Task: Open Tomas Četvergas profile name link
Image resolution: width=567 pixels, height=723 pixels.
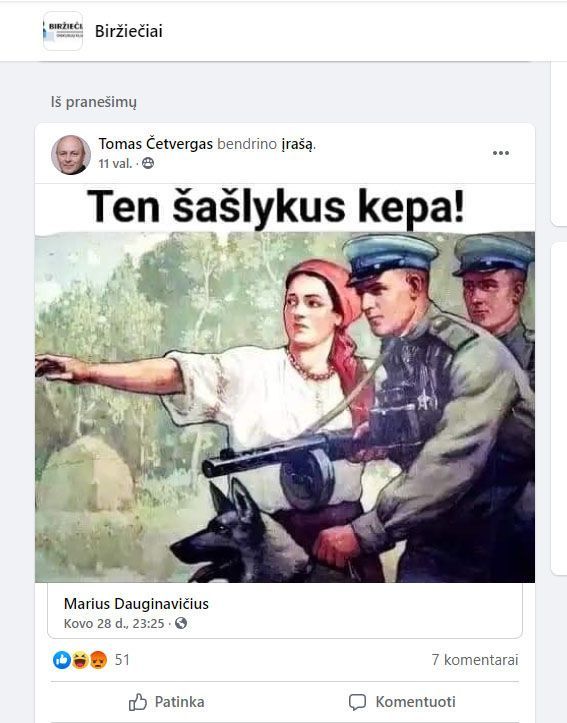Action: 155,144
